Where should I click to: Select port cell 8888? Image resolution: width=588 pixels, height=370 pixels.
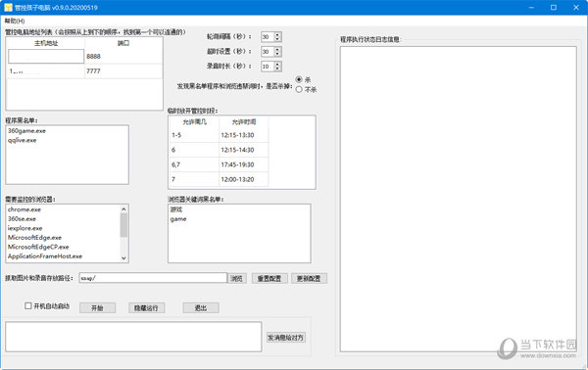coord(123,56)
